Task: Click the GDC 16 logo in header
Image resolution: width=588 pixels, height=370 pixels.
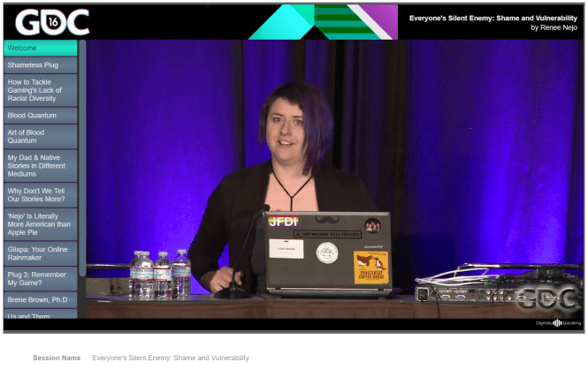Action: point(52,22)
